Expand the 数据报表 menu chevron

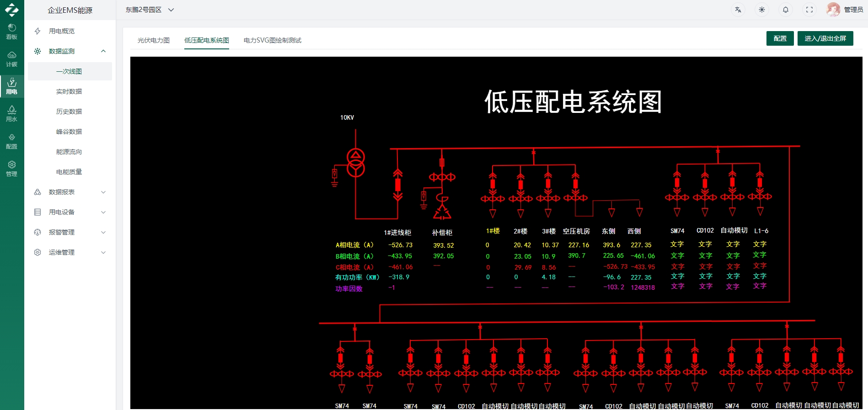[103, 192]
